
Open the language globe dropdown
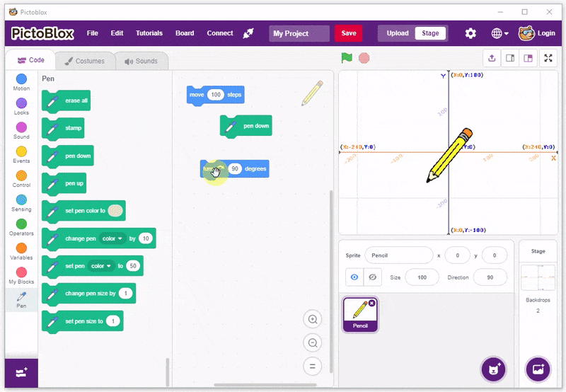pos(500,33)
